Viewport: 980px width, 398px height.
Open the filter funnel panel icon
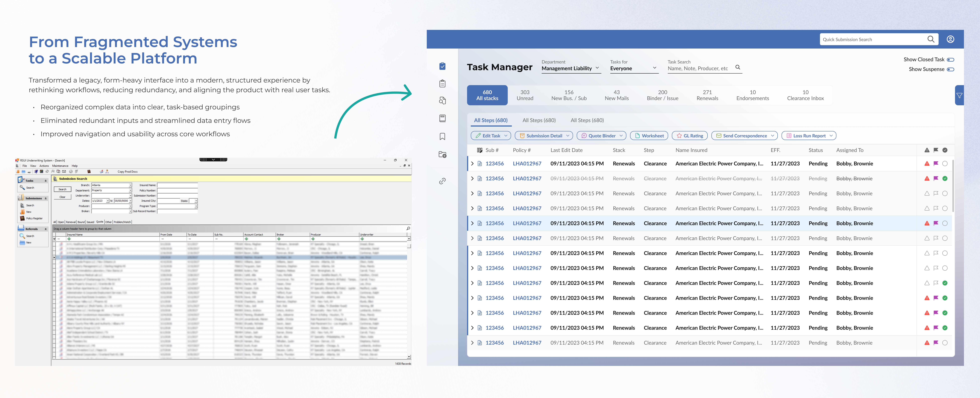click(959, 96)
